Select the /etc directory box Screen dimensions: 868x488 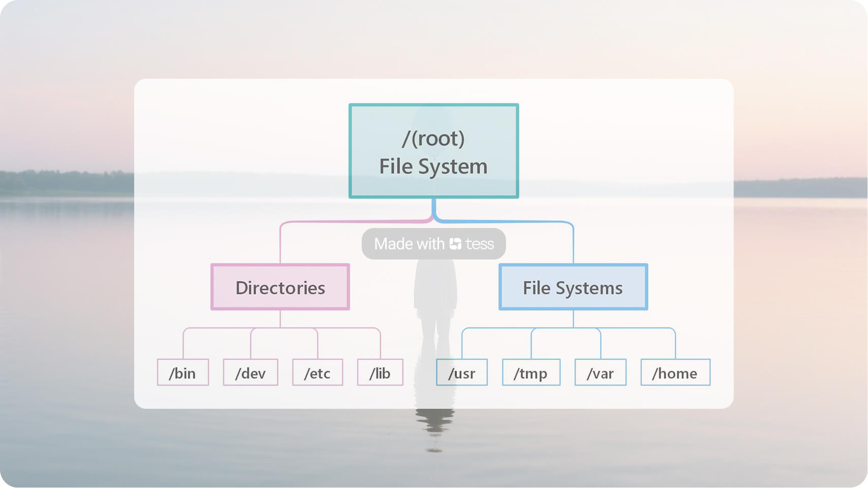coord(317,373)
